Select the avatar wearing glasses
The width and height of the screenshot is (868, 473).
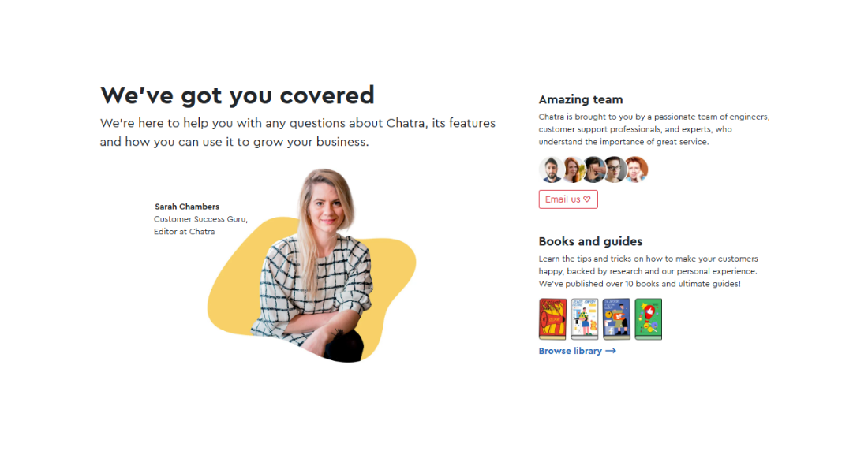[x=615, y=169]
